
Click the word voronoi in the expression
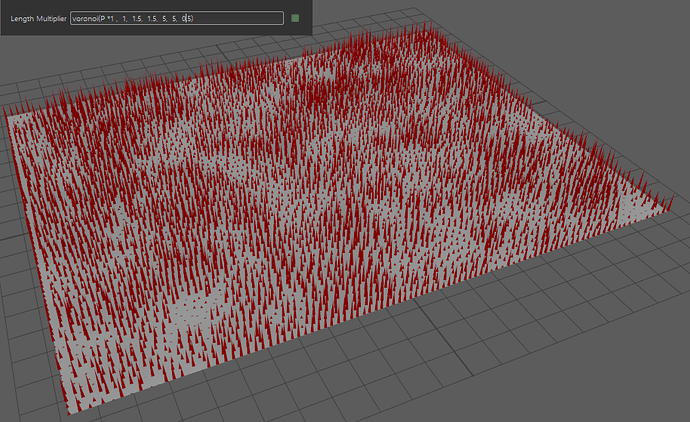click(86, 18)
